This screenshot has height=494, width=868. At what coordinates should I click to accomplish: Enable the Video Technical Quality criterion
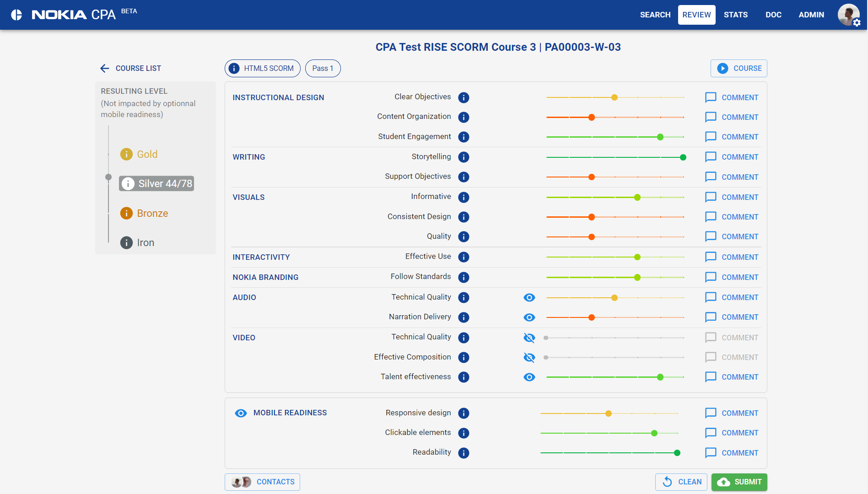(x=529, y=338)
